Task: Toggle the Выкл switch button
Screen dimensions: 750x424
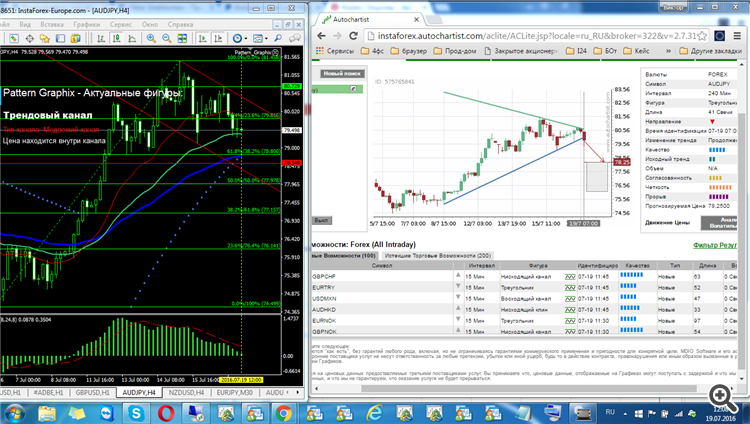Action: pos(322,221)
